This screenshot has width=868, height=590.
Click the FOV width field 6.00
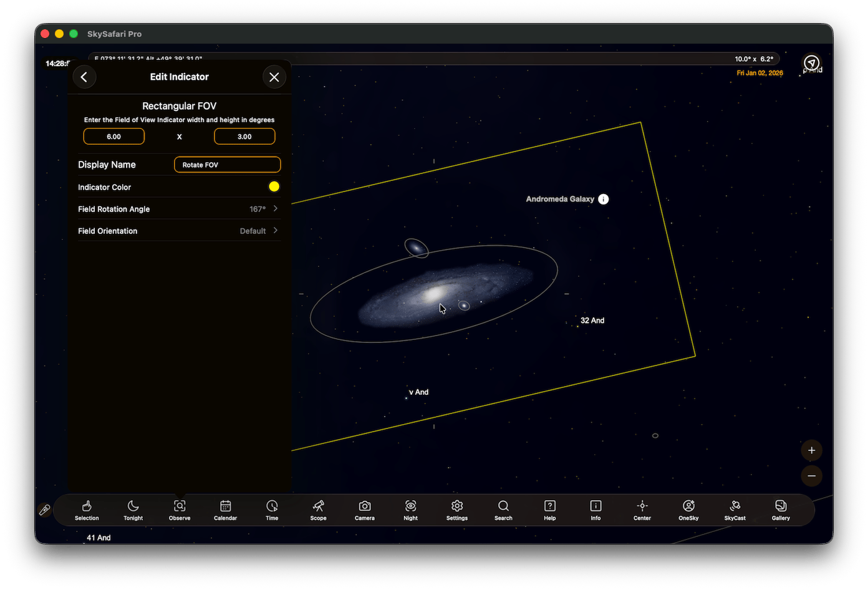point(114,137)
